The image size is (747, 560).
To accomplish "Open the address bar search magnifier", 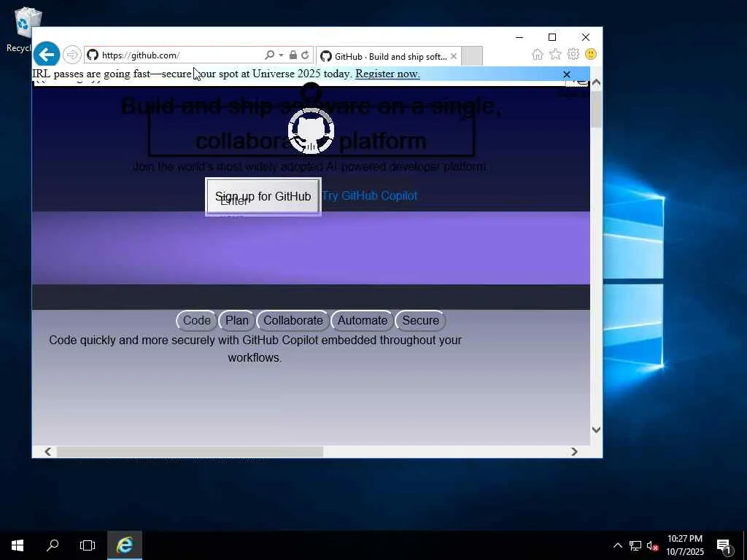I will [269, 55].
